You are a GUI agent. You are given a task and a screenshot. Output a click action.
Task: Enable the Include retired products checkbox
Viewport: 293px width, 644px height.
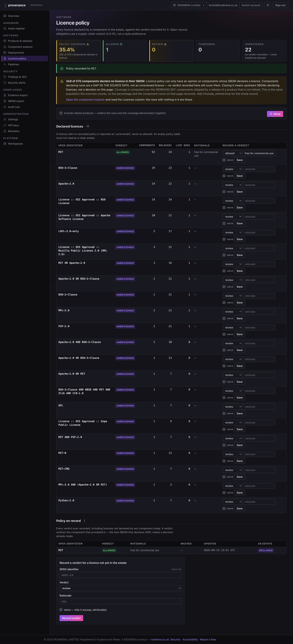61,113
